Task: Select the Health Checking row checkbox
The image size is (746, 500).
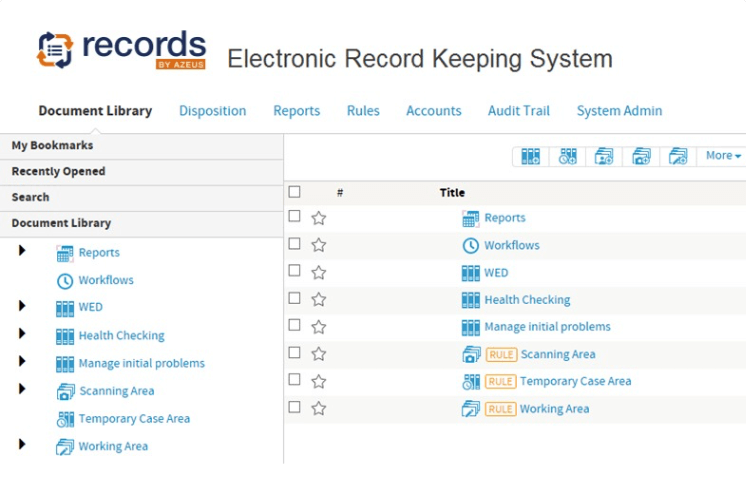Action: click(294, 298)
